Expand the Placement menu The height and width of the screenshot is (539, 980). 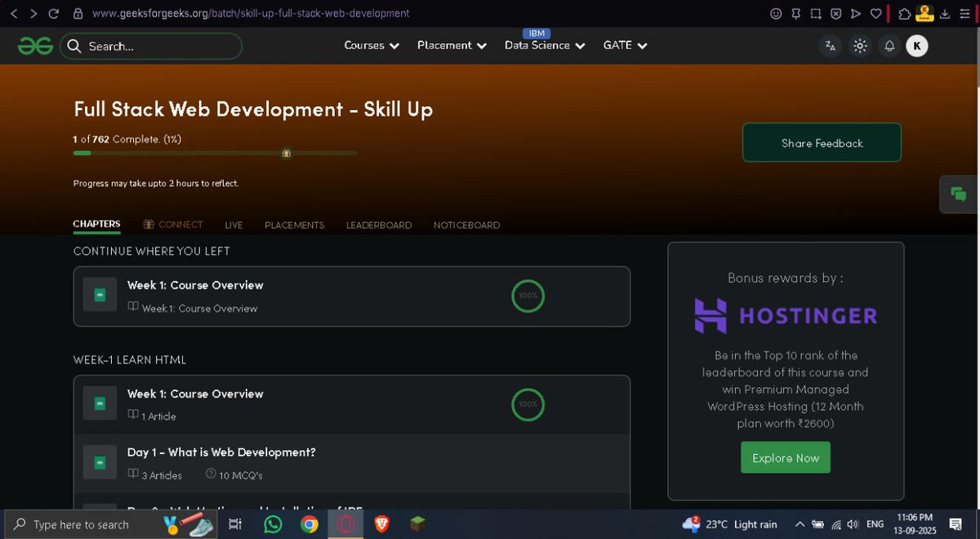coord(452,46)
